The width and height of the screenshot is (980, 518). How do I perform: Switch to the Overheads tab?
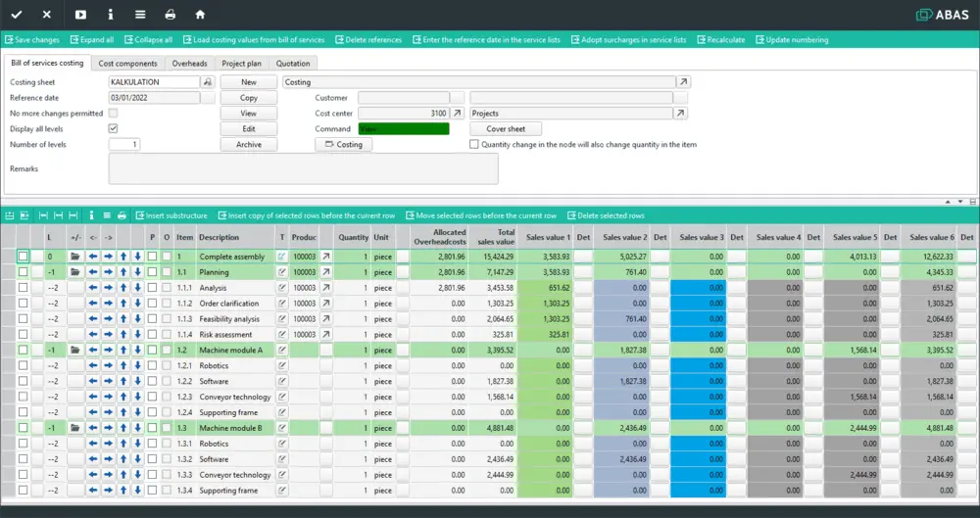click(x=189, y=63)
